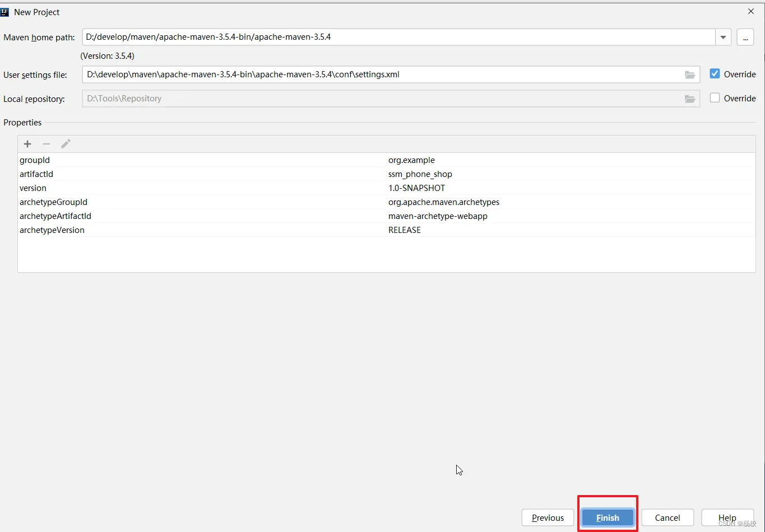
Task: Select the archetypeArtifactId property name
Action: click(55, 216)
